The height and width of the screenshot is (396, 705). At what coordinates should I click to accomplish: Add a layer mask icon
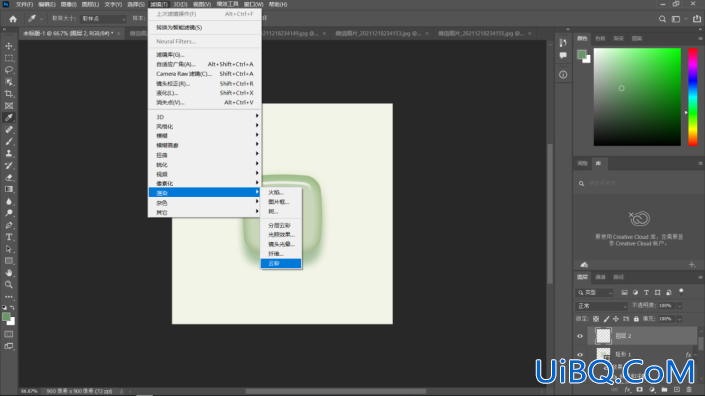click(x=640, y=390)
